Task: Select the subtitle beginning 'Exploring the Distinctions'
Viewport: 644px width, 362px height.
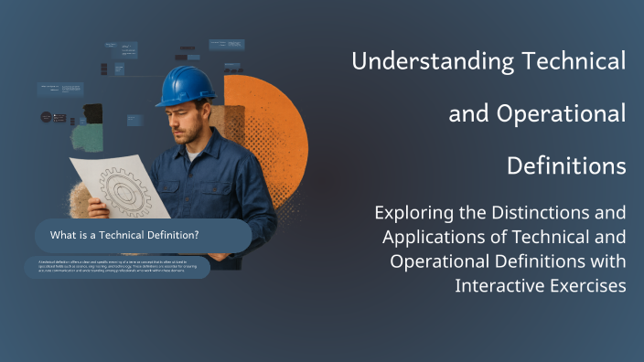Action: [x=500, y=249]
